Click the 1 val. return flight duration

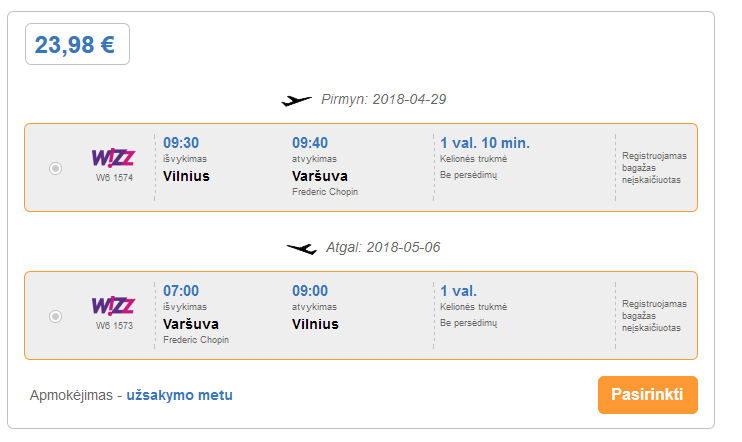459,291
